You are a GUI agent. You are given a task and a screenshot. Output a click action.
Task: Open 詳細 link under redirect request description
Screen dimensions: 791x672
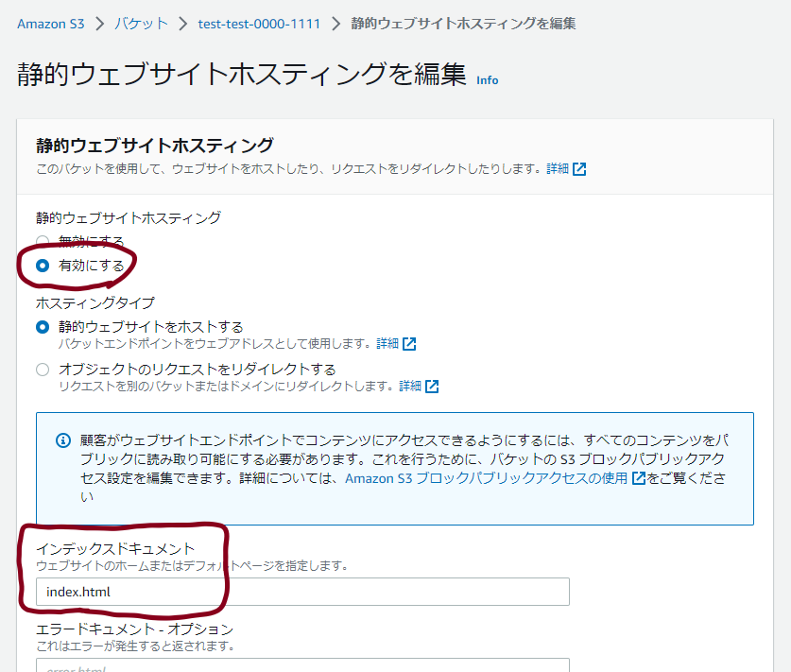410,386
